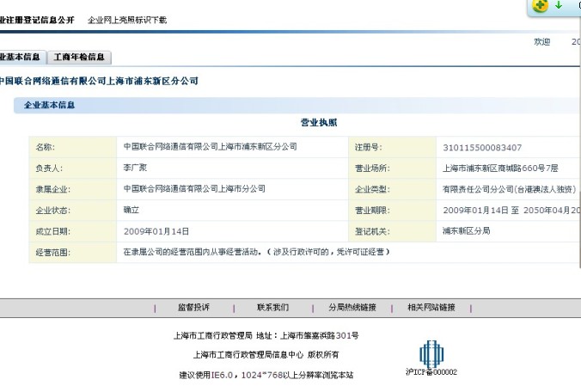Click the 欢迎 welcome text

[541, 42]
